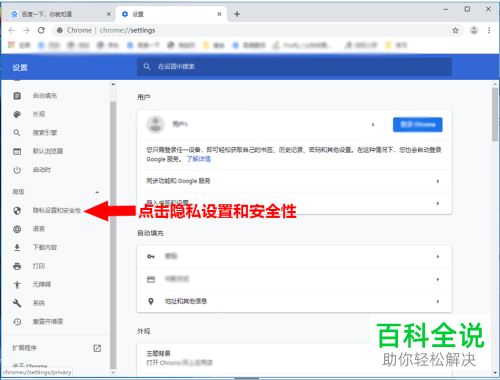Click the back navigation arrow

[x=12, y=30]
